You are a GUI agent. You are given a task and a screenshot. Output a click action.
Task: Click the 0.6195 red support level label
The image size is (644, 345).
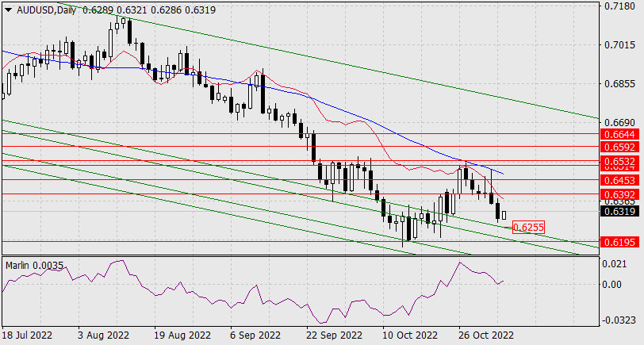tap(619, 242)
